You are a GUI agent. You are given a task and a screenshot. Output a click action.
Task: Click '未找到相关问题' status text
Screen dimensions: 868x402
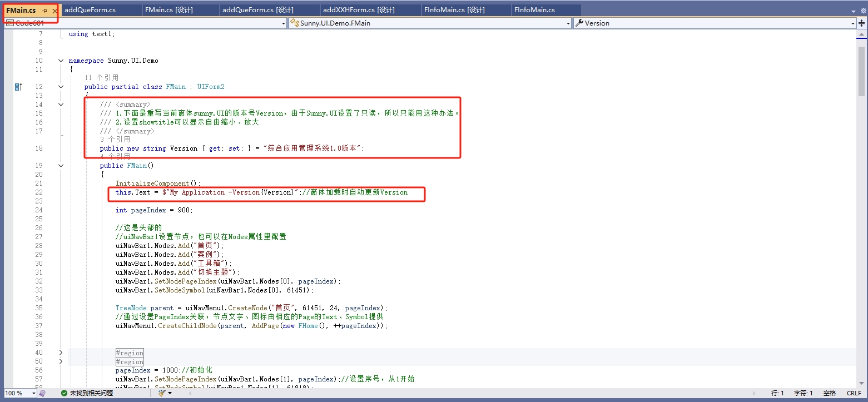coord(91,393)
